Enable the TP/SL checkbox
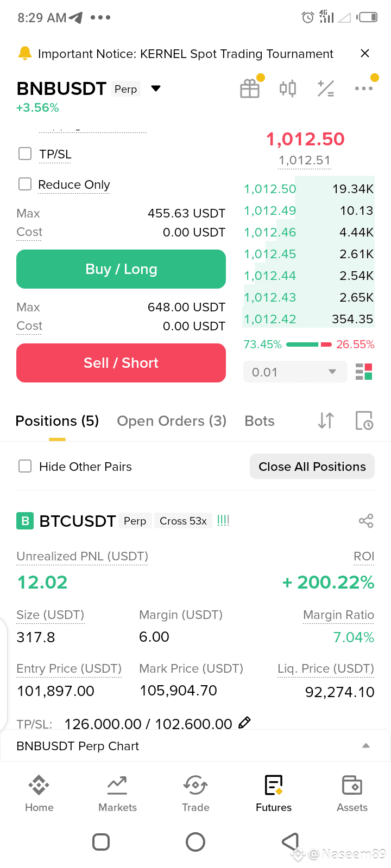391x868 pixels. click(x=25, y=154)
